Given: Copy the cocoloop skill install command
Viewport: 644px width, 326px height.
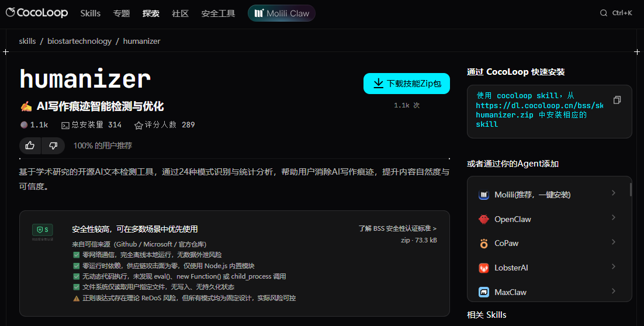Looking at the screenshot, I should coord(617,100).
